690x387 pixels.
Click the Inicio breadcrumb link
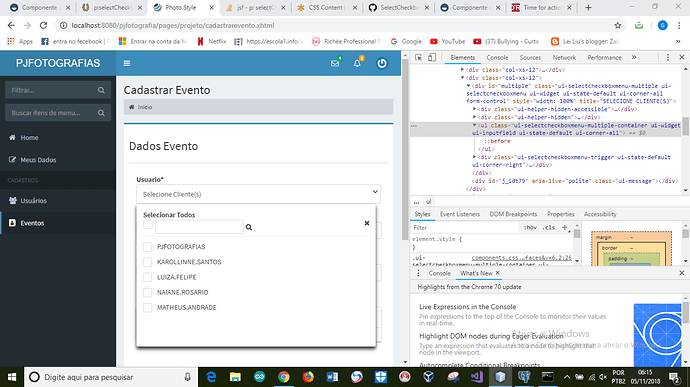[x=145, y=107]
